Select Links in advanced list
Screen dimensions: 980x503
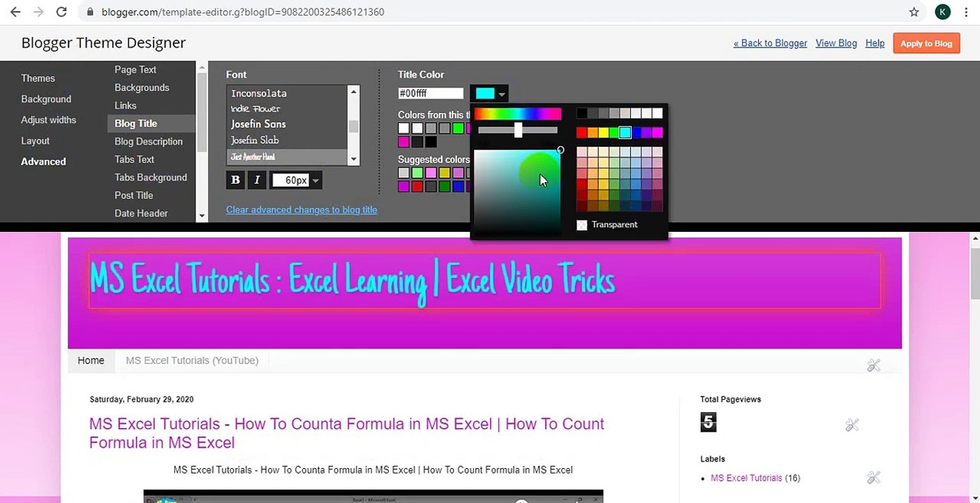126,105
